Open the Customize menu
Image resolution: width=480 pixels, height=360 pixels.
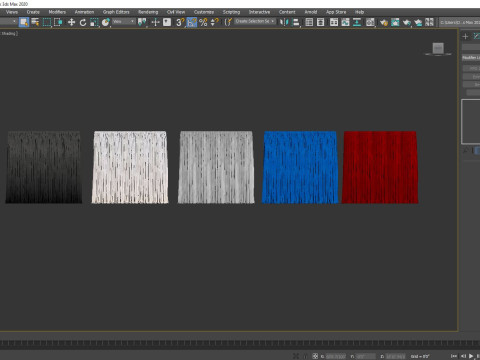coord(204,12)
